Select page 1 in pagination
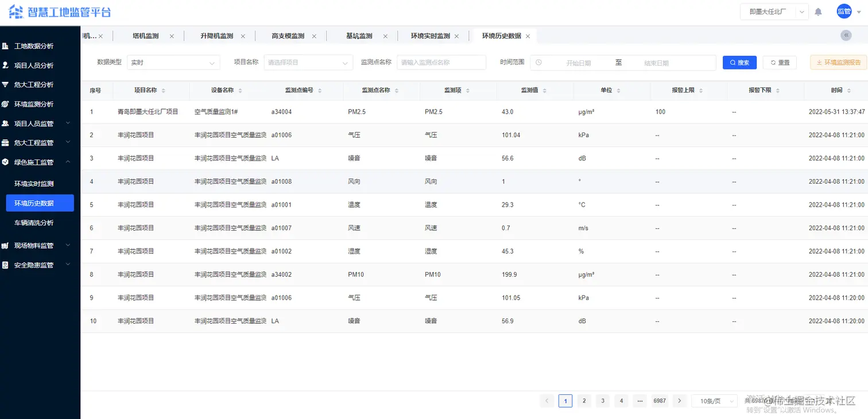The height and width of the screenshot is (419, 868). 565,401
